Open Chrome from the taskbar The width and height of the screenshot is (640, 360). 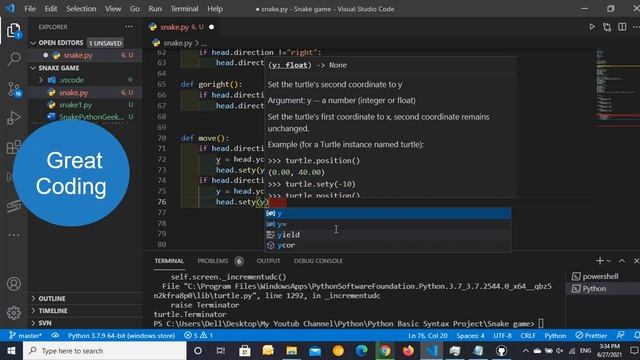pyautogui.click(x=385, y=351)
